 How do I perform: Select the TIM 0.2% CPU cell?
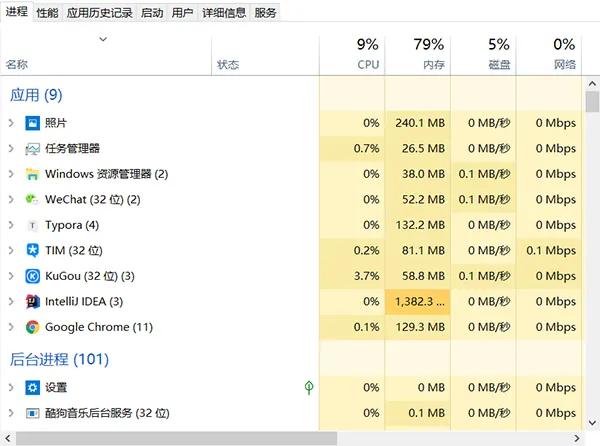click(x=352, y=251)
